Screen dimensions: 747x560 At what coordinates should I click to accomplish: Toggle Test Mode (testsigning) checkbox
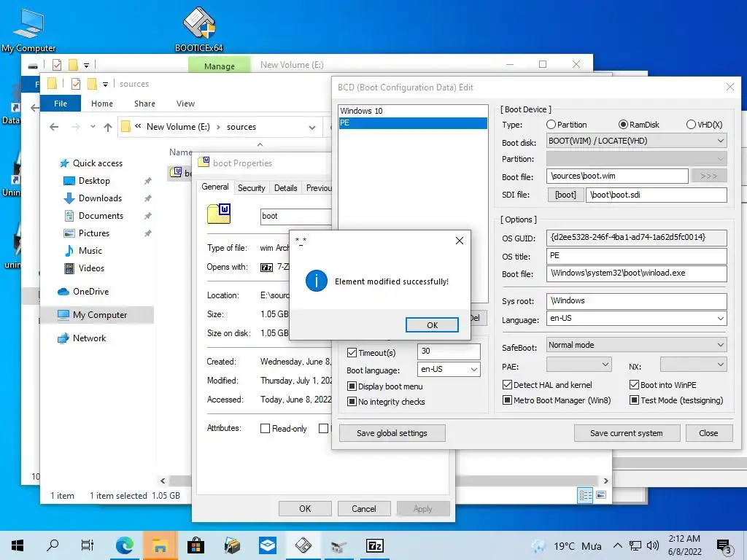634,400
